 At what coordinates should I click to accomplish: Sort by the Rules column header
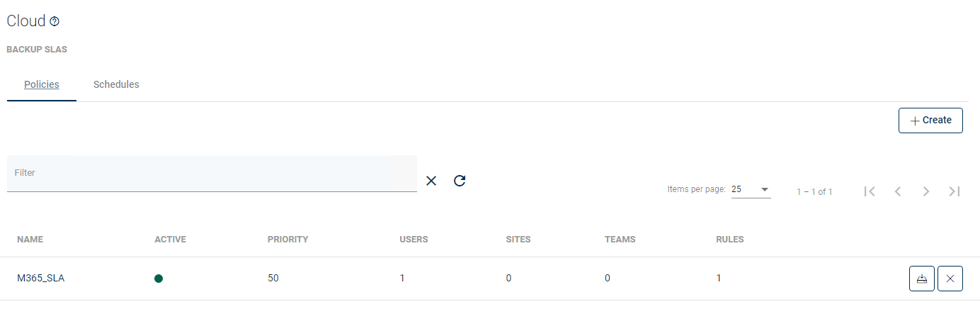730,240
